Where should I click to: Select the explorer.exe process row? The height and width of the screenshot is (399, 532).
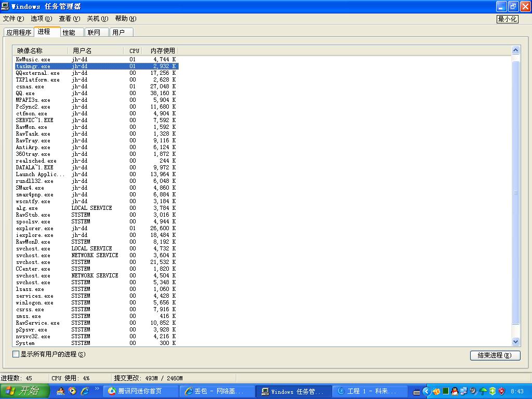pyautogui.click(x=35, y=229)
